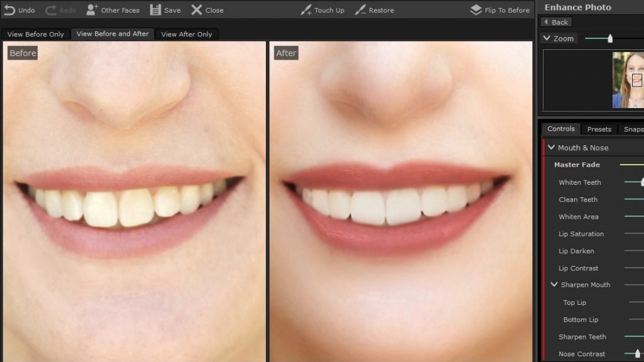Click the Bottom Lip label

pyautogui.click(x=580, y=320)
